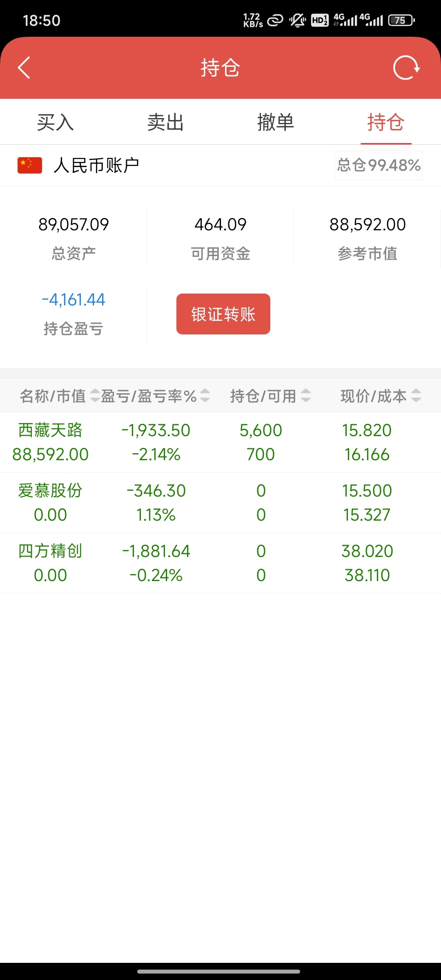Sort by 盈亏/盈亏率% column arrows
441x980 pixels.
(x=205, y=396)
